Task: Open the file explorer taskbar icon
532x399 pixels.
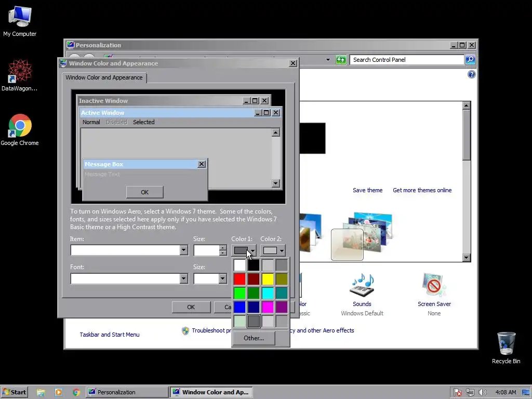Action: tap(41, 392)
